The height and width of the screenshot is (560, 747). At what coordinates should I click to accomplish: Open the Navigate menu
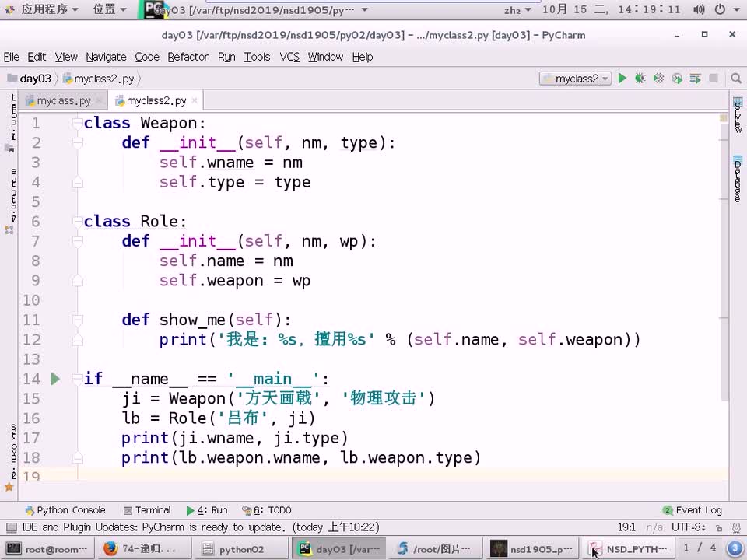pyautogui.click(x=107, y=57)
